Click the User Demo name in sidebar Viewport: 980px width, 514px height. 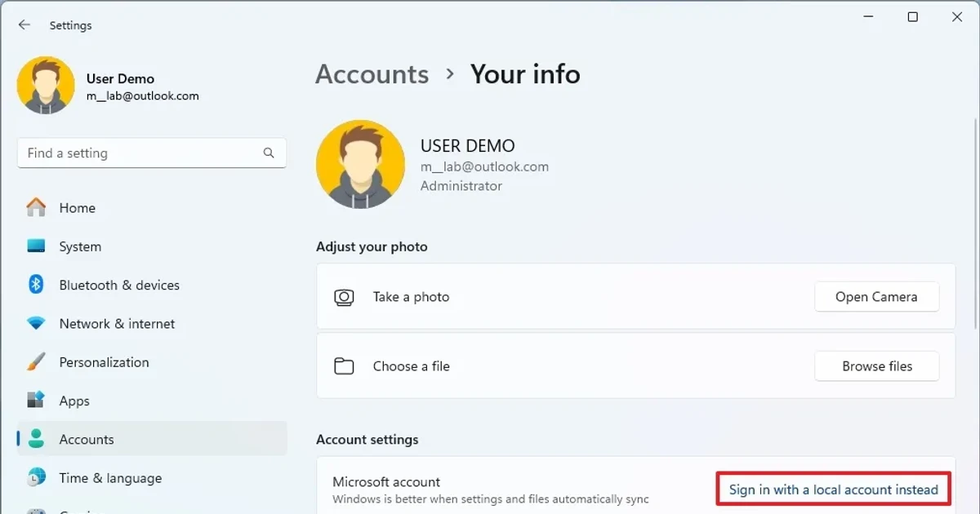point(120,78)
